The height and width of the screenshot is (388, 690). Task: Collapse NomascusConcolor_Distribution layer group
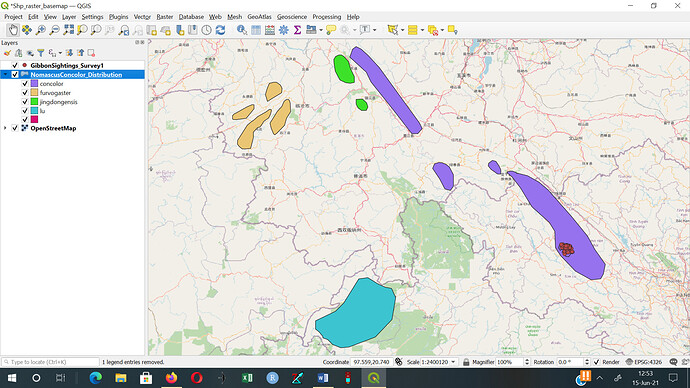pos(5,74)
